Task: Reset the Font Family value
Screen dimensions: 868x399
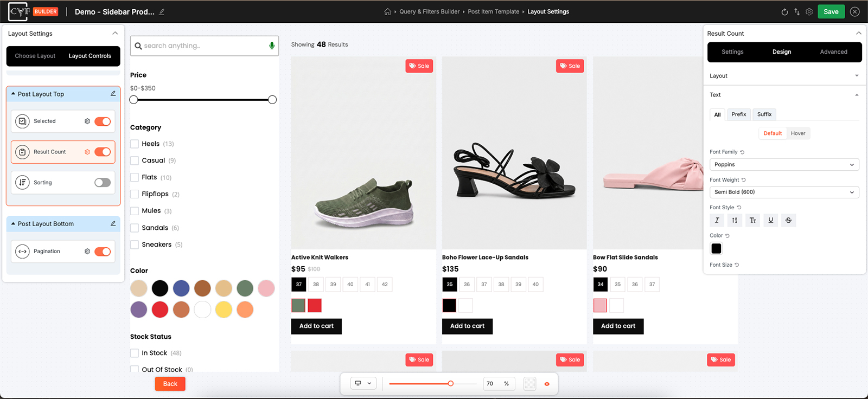Action: [743, 152]
